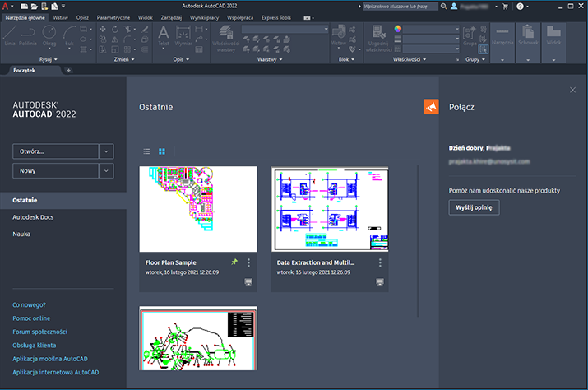Click the recent files vertical scrollbar
588x390 pixels.
(418, 240)
